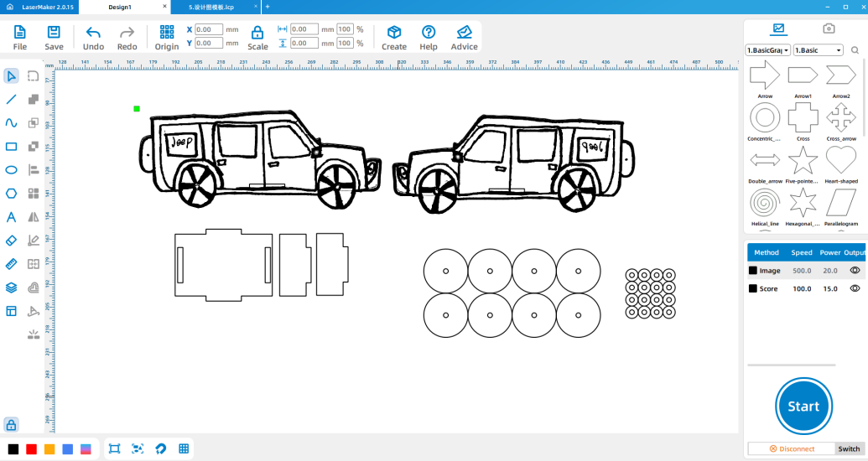Toggle the grid display icon
The image size is (868, 461).
coord(184,448)
